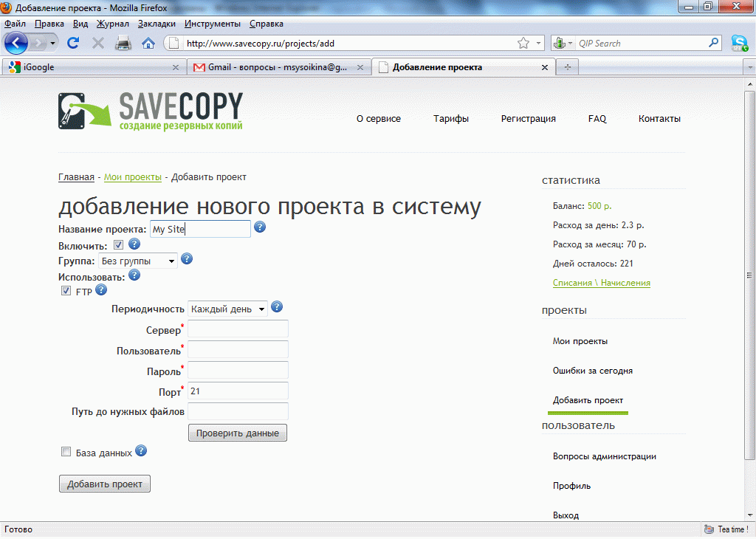Click the help icon beside Группа dropdown
The height and width of the screenshot is (539, 756).
(x=187, y=259)
